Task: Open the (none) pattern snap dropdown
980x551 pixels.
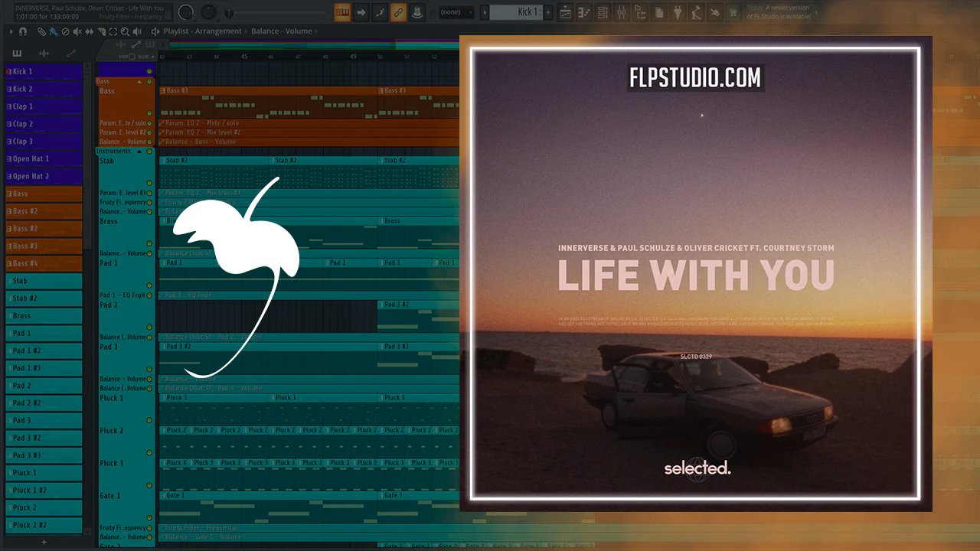Action: click(x=456, y=12)
